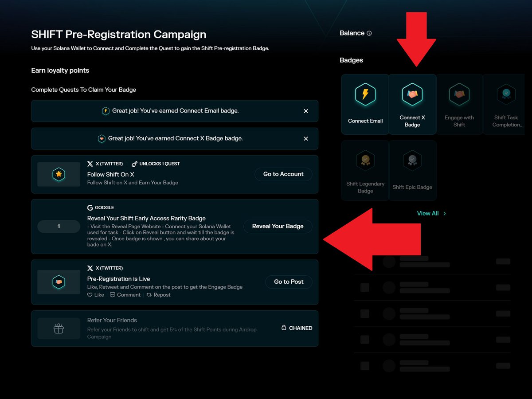Click the Reveal Your Badge button
This screenshot has width=532, height=399.
click(278, 226)
